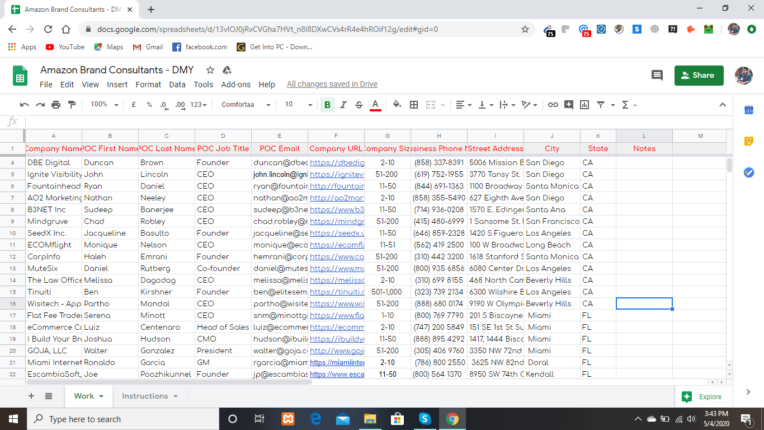
Task: Click the Share button
Action: [699, 75]
